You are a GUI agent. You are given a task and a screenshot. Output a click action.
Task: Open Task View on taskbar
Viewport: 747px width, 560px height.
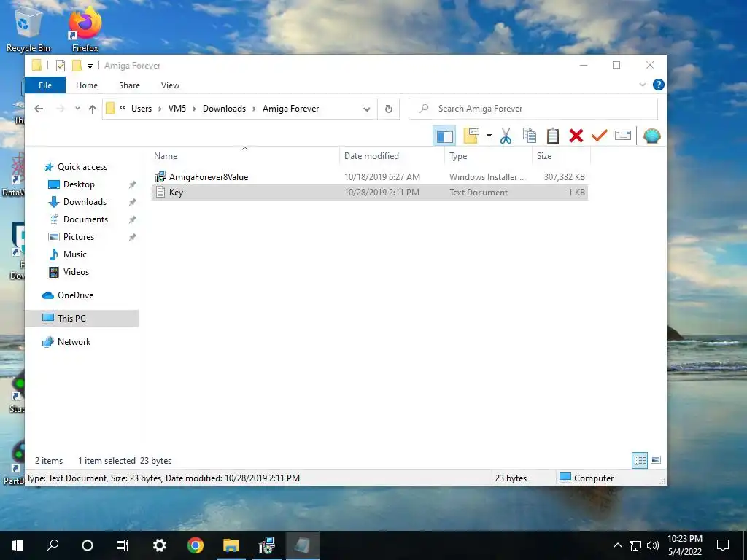123,545
